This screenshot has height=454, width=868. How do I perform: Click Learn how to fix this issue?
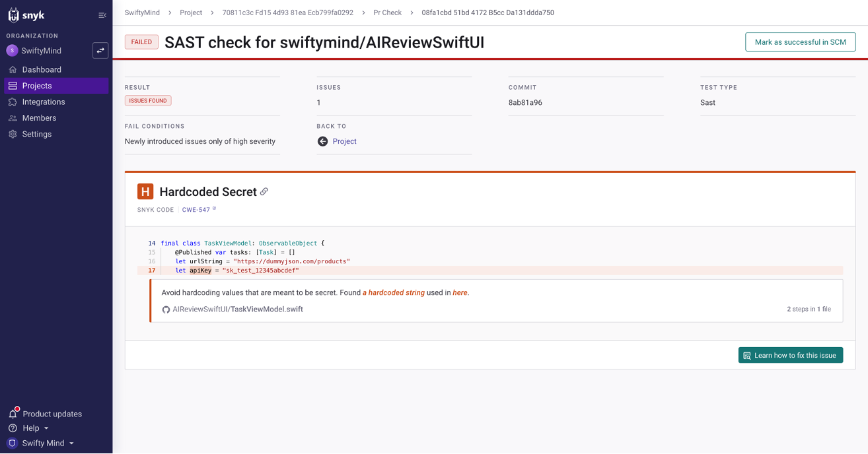(x=790, y=356)
